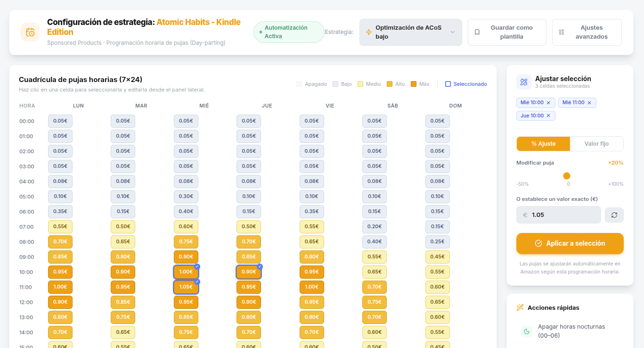Remove the Jue 10:00 selection chip

pyautogui.click(x=548, y=116)
